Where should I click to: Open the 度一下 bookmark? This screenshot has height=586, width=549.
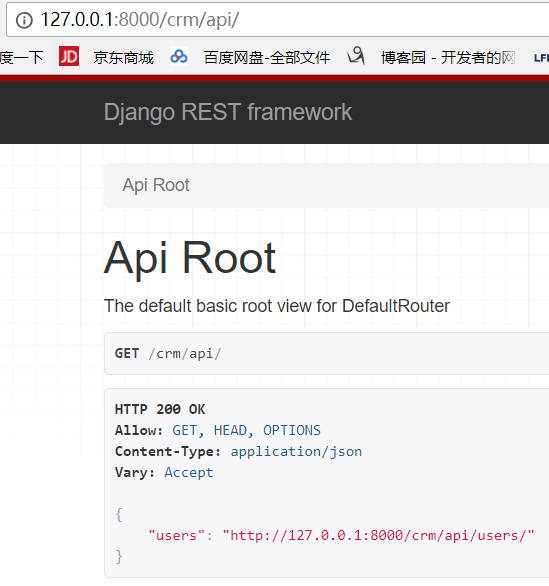click(x=22, y=58)
